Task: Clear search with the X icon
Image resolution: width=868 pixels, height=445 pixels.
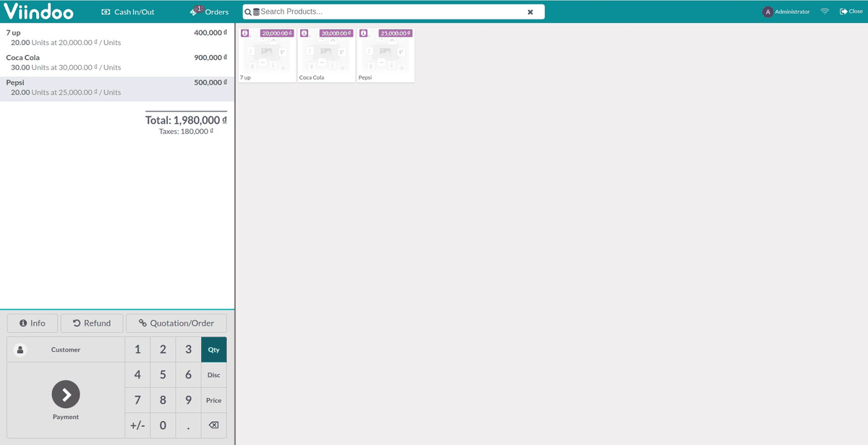Action: 530,12
